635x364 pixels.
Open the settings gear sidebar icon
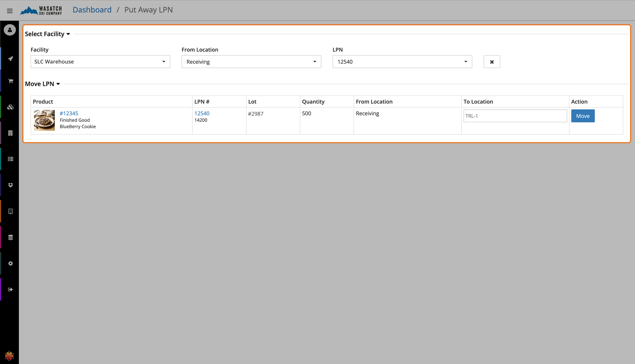pos(11,263)
